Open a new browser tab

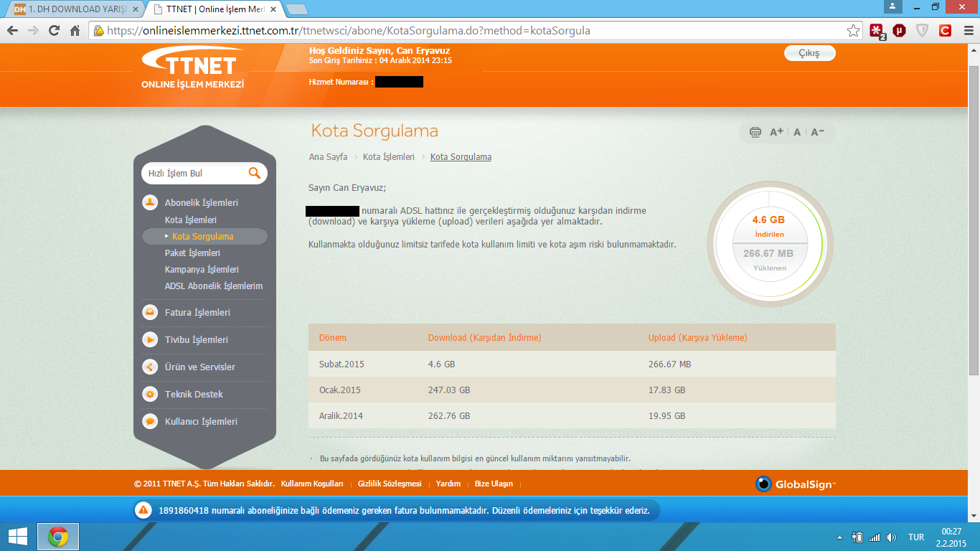[296, 9]
